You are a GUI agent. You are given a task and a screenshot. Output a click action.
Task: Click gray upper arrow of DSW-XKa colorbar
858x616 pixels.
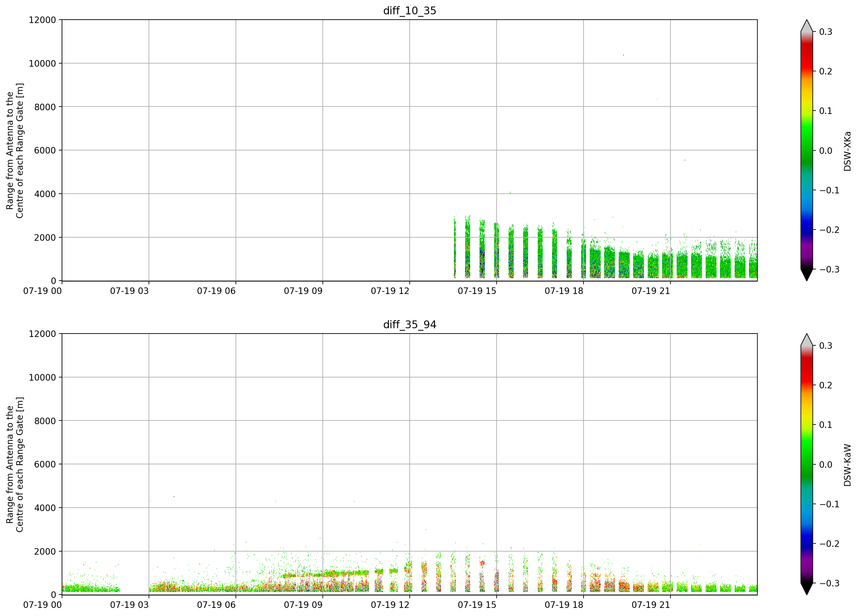[807, 26]
